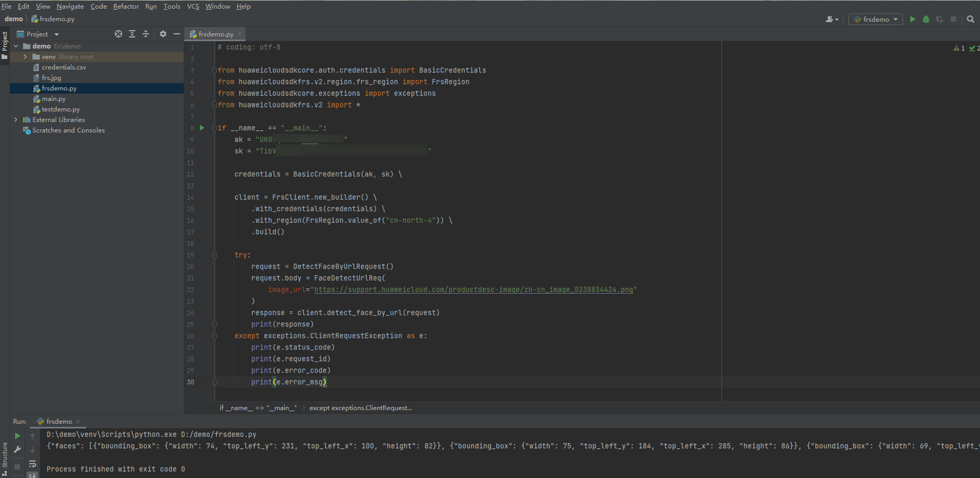Close the frsdemo.py editor tab
980x478 pixels.
tap(239, 34)
